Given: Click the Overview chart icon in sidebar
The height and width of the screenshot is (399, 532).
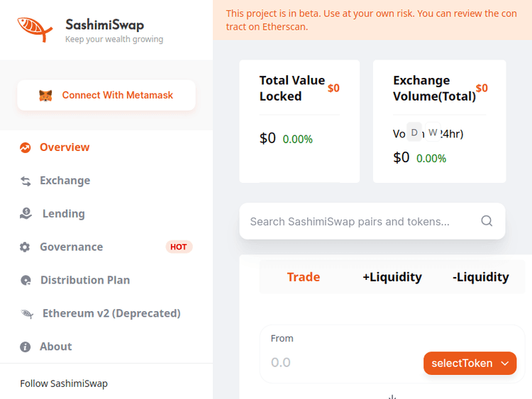Looking at the screenshot, I should (x=26, y=147).
